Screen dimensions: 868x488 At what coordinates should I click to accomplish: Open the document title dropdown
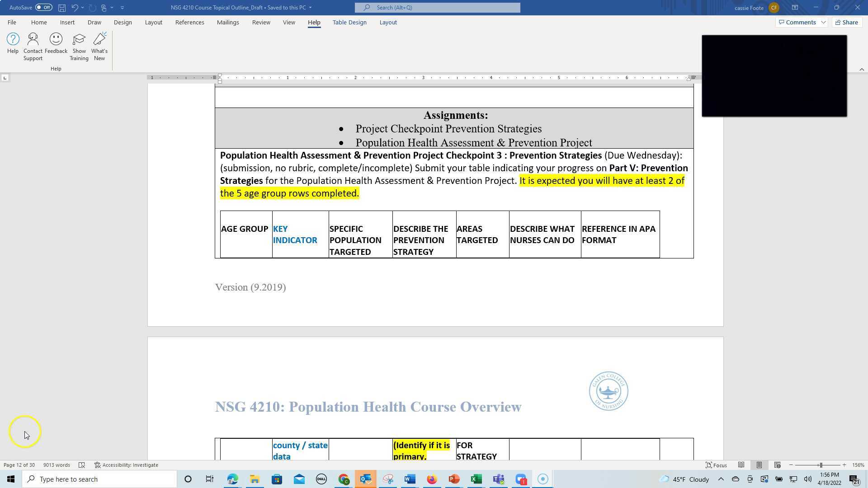point(310,7)
